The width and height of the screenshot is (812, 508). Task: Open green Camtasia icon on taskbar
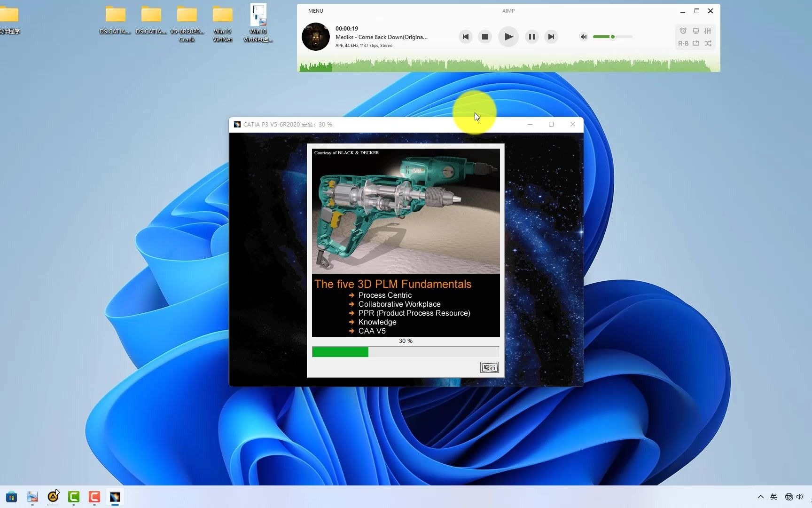[x=74, y=497]
